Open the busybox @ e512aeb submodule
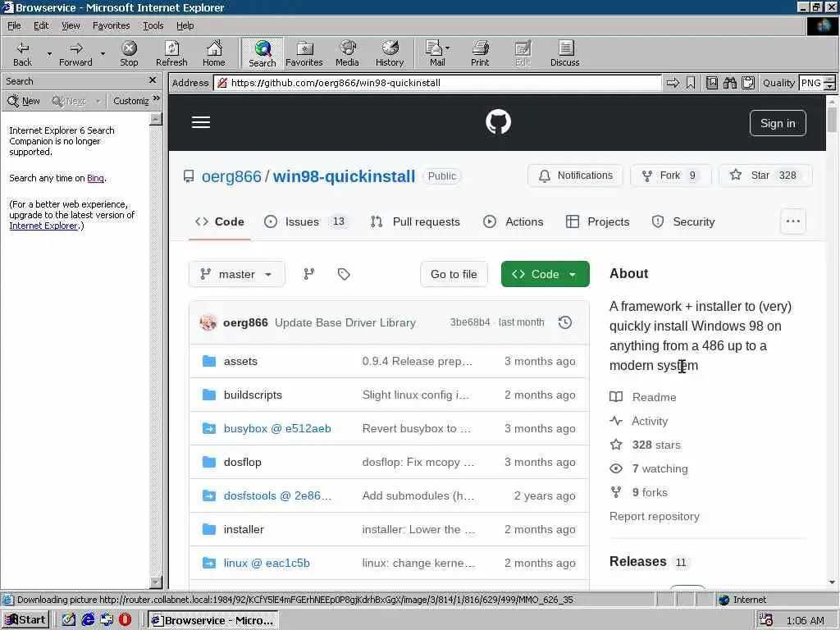Viewport: 840px width, 630px height. pyautogui.click(x=277, y=428)
